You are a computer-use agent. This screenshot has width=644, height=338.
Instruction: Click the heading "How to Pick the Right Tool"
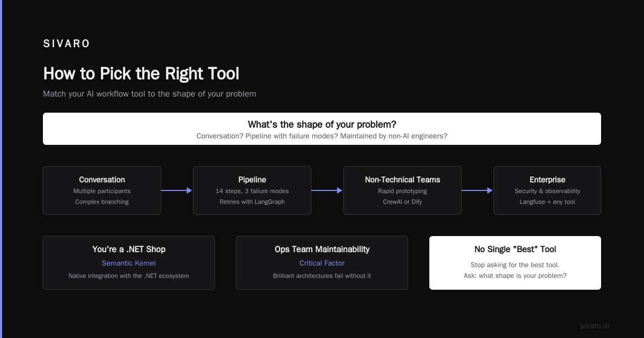click(141, 74)
